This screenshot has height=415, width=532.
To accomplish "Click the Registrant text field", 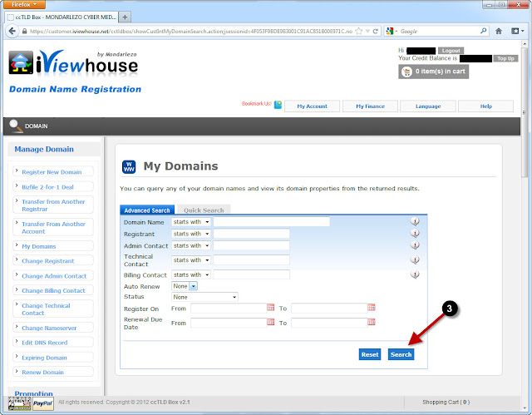I will click(x=251, y=234).
